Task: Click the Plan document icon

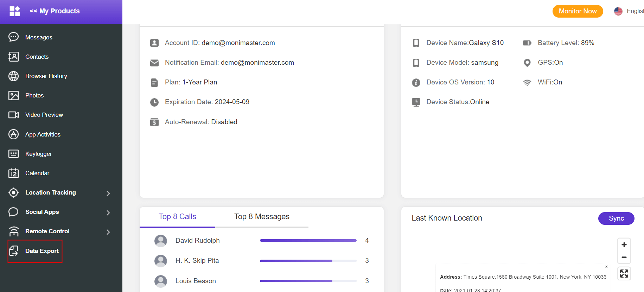Action: point(154,82)
